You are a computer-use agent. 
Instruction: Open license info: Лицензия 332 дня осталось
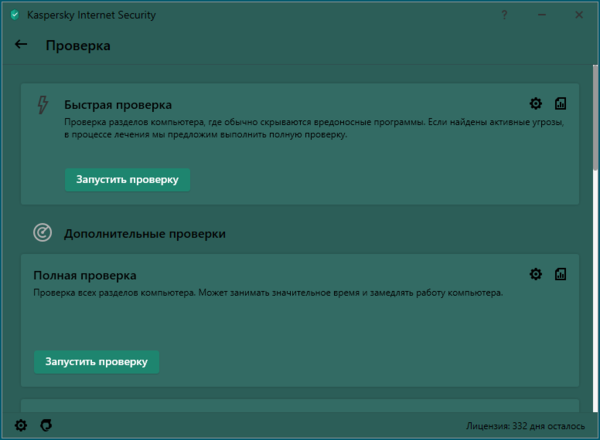tap(525, 426)
